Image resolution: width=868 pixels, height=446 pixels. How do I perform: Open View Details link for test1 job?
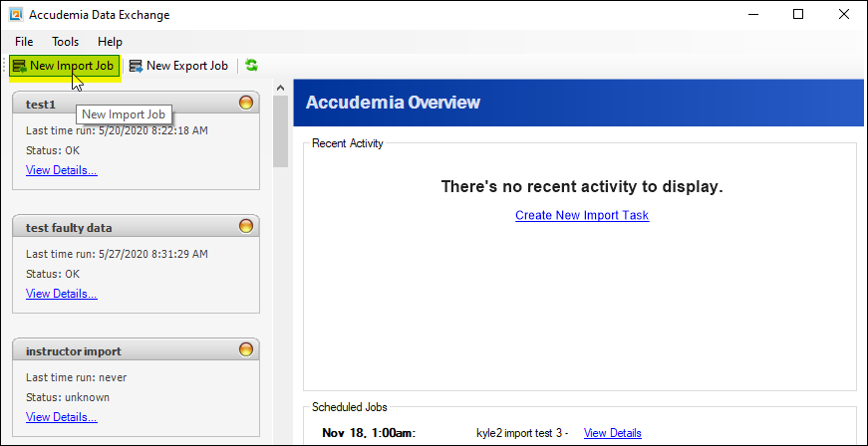62,170
